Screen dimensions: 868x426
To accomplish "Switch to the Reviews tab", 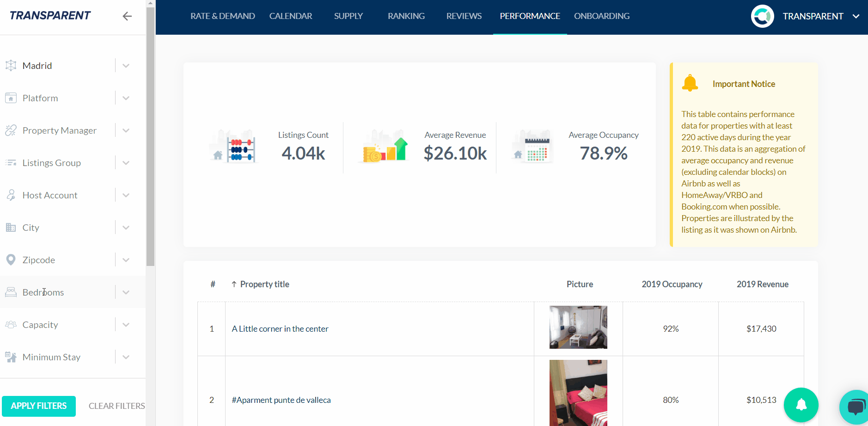I will (x=464, y=16).
